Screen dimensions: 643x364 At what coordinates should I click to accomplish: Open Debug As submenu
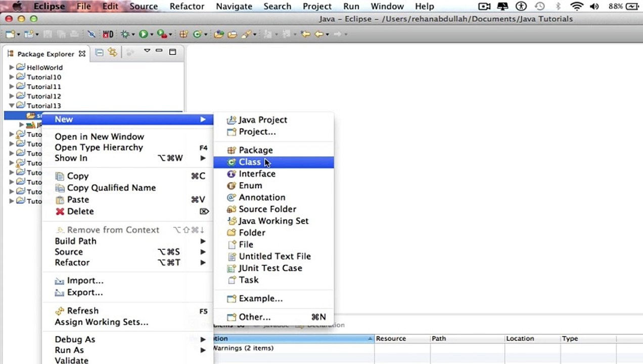point(127,339)
